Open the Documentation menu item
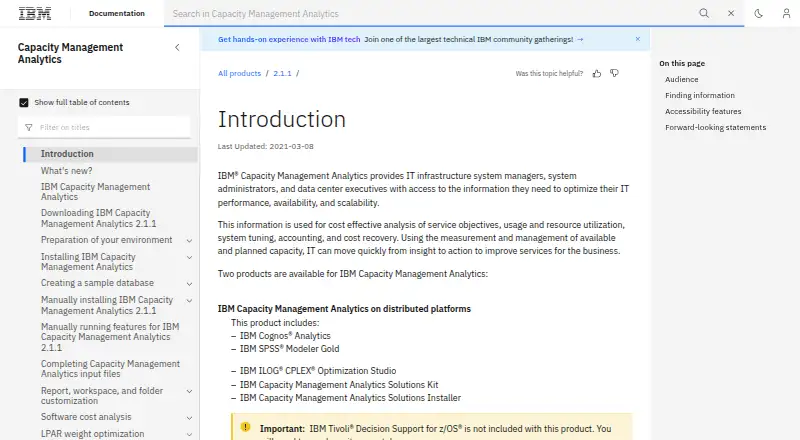800x440 pixels. [116, 13]
